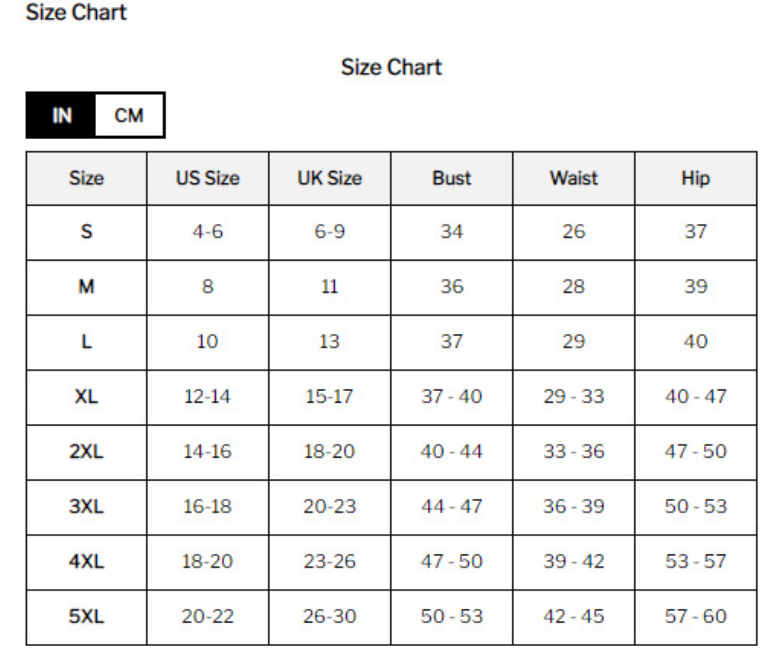Switch size chart units to CM
Image resolution: width=771 pixels, height=655 pixels.
129,115
